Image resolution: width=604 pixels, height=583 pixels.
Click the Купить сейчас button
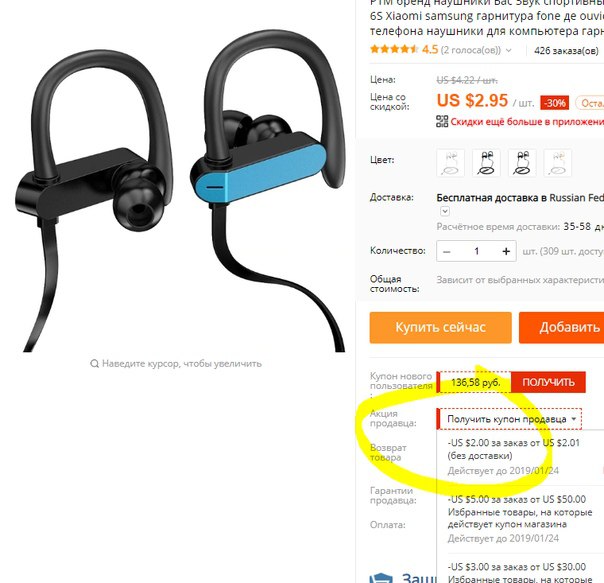(440, 328)
